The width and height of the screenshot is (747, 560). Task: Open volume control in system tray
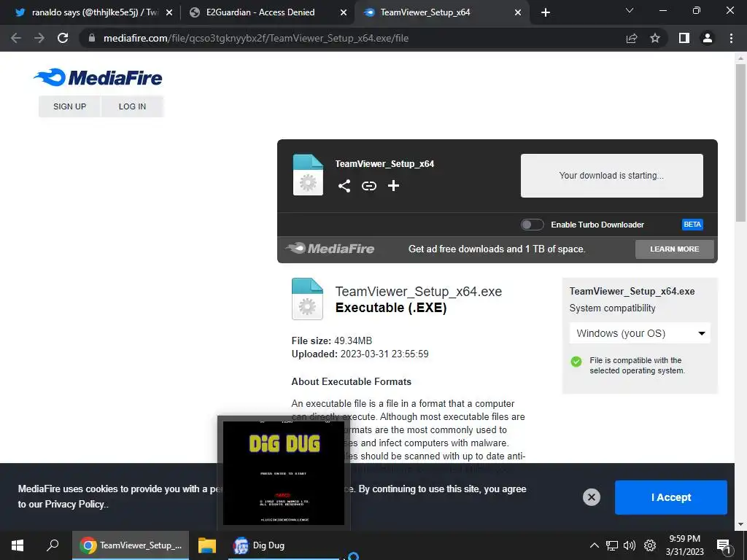coord(630,545)
